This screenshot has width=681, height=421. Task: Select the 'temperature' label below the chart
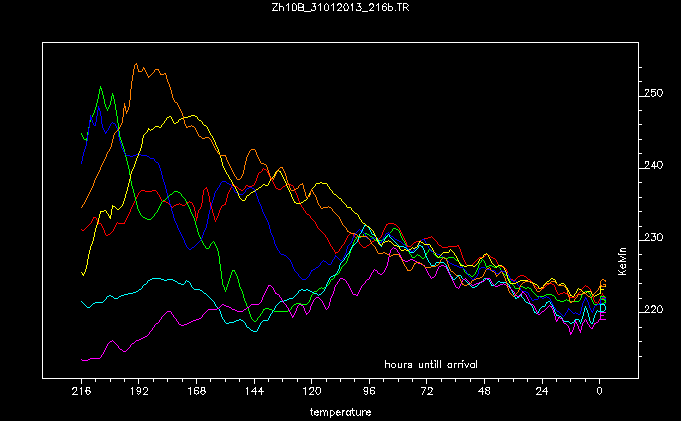[340, 412]
